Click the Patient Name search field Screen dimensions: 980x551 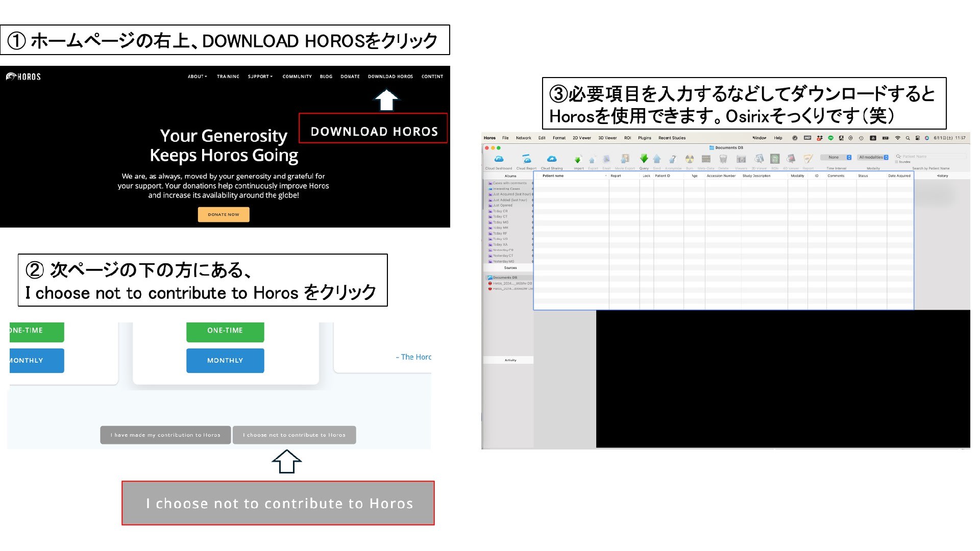(x=930, y=157)
